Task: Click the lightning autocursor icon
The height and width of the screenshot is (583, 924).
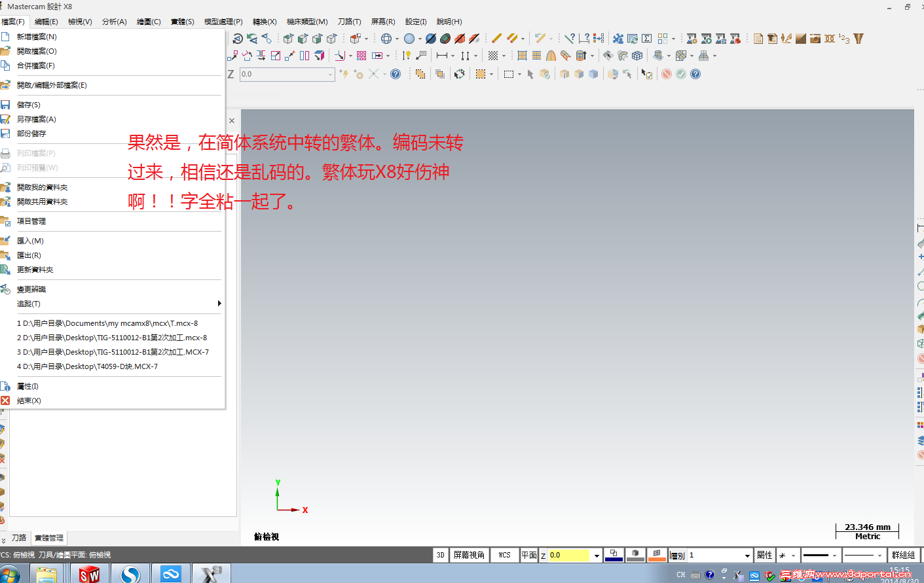Action: point(344,74)
